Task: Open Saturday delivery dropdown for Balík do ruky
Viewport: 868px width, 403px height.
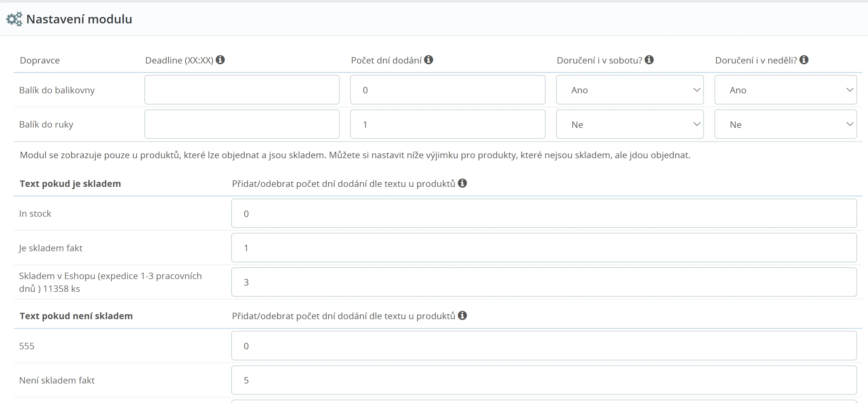Action: [x=630, y=124]
